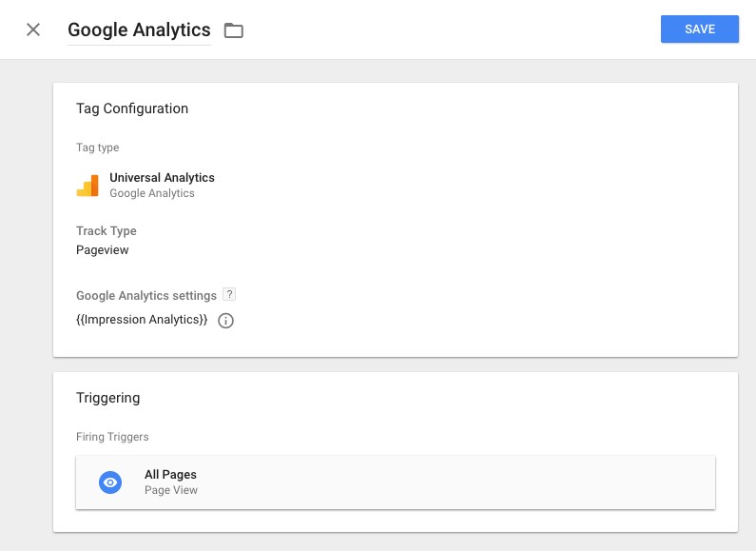756x551 pixels.
Task: Click the Universal Analytics bar chart icon
Action: 87,186
